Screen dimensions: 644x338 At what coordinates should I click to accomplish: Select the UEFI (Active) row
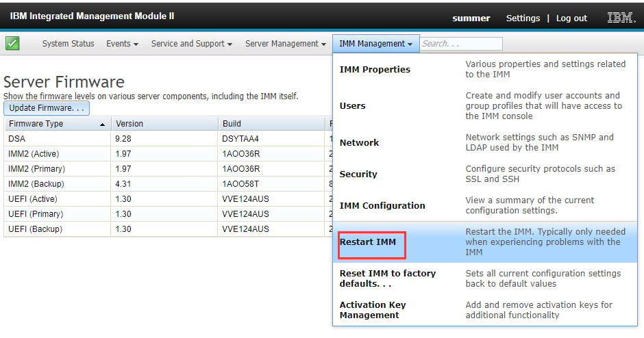click(169, 199)
